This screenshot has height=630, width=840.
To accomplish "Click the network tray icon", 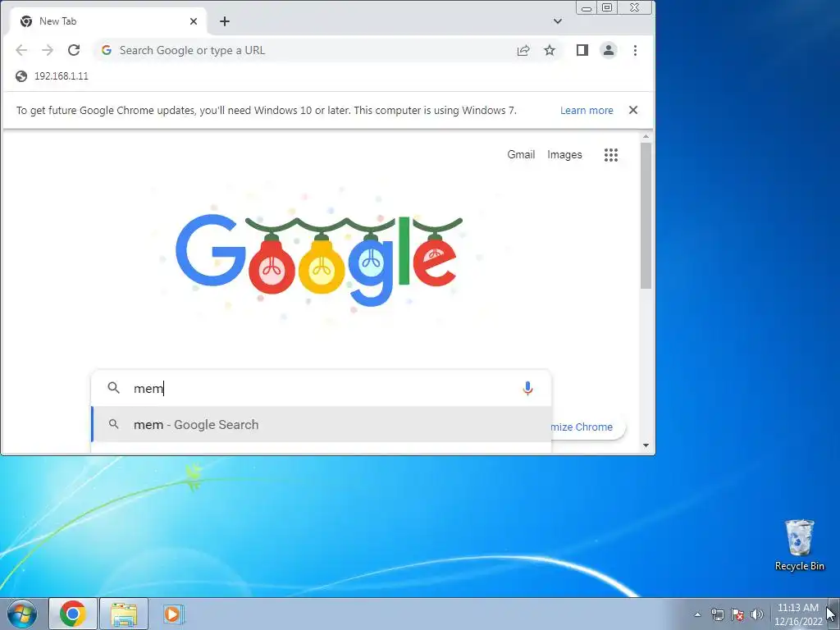I will tap(717, 614).
